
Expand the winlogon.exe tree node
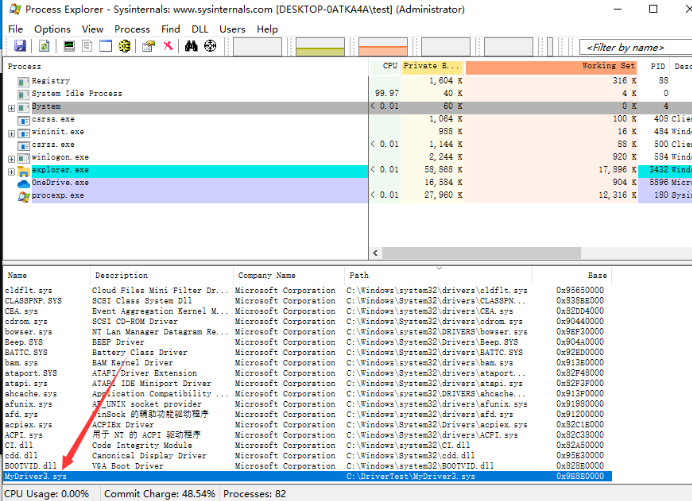11,159
